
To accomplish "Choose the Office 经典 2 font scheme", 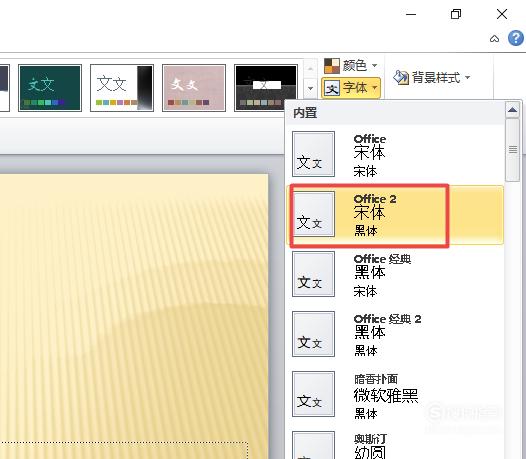I will pos(395,334).
